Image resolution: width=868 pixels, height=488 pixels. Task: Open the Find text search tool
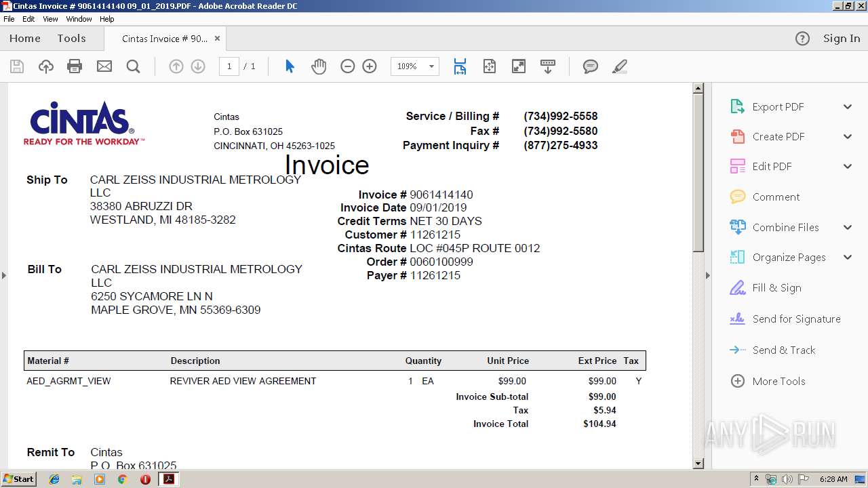[134, 66]
